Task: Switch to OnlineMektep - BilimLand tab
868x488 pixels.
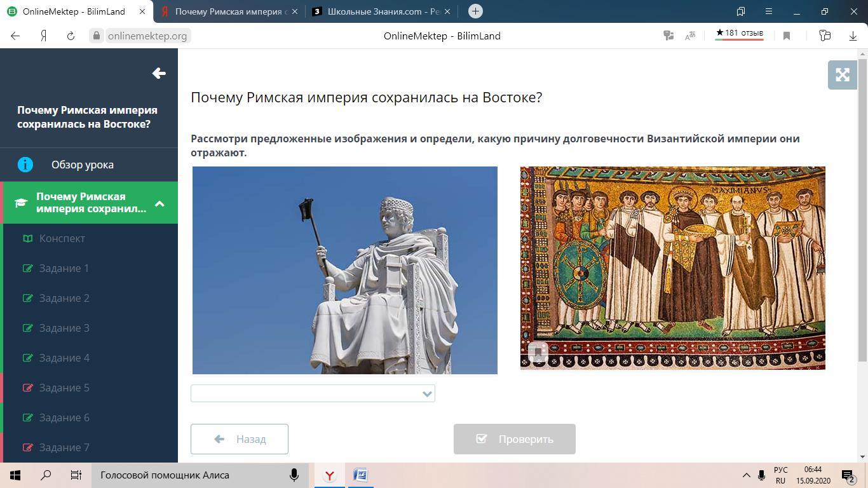Action: pyautogui.click(x=76, y=11)
